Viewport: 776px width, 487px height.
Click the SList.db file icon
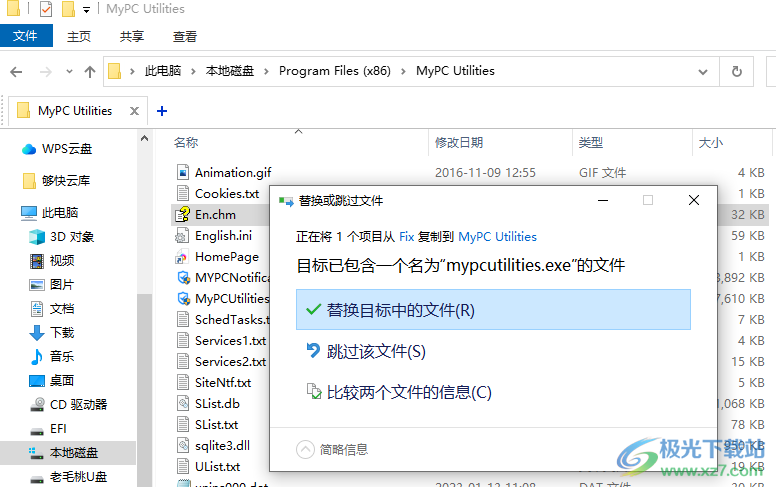[x=183, y=403]
